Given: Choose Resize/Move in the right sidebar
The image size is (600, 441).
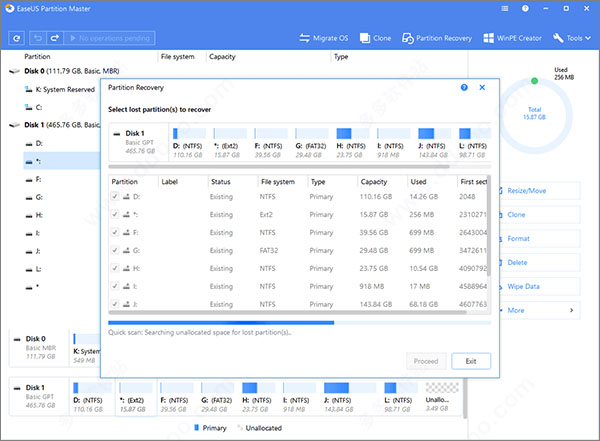Looking at the screenshot, I should (x=530, y=189).
